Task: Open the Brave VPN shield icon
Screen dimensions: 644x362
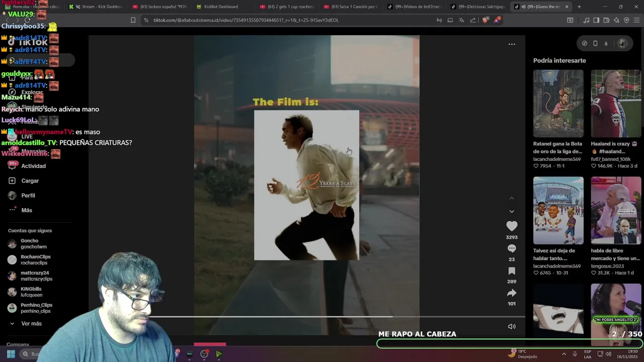Action: pos(626,20)
